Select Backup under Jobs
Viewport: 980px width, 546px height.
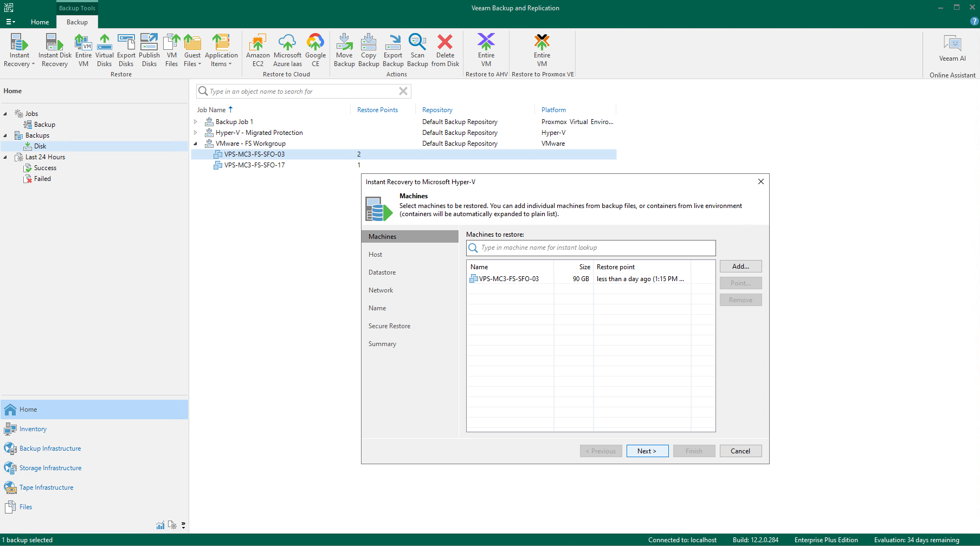(x=44, y=125)
